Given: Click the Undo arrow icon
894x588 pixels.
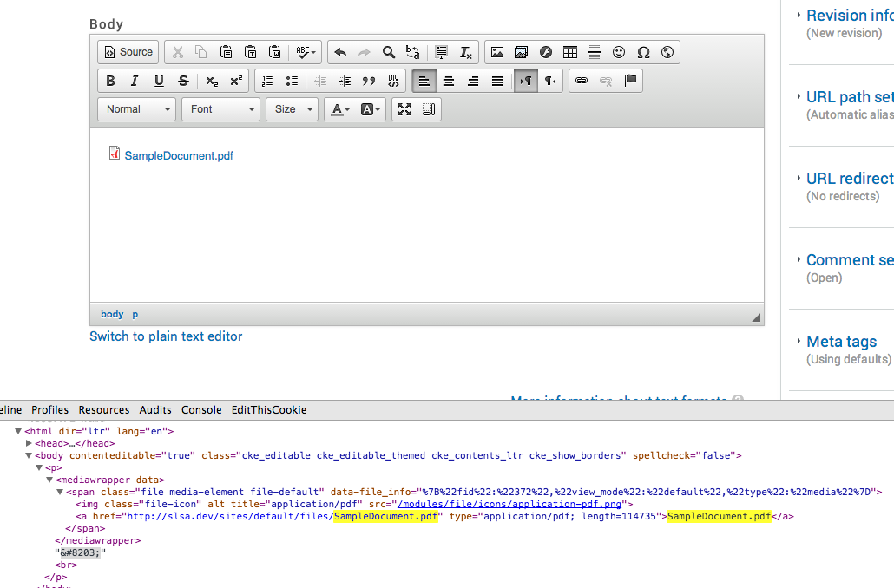Looking at the screenshot, I should (x=340, y=52).
